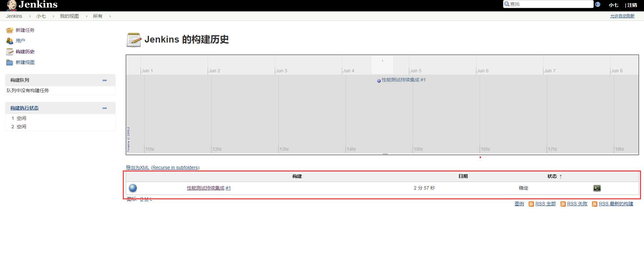644x271 pixels.
Task: Sort by 构建 column header
Action: [297, 176]
